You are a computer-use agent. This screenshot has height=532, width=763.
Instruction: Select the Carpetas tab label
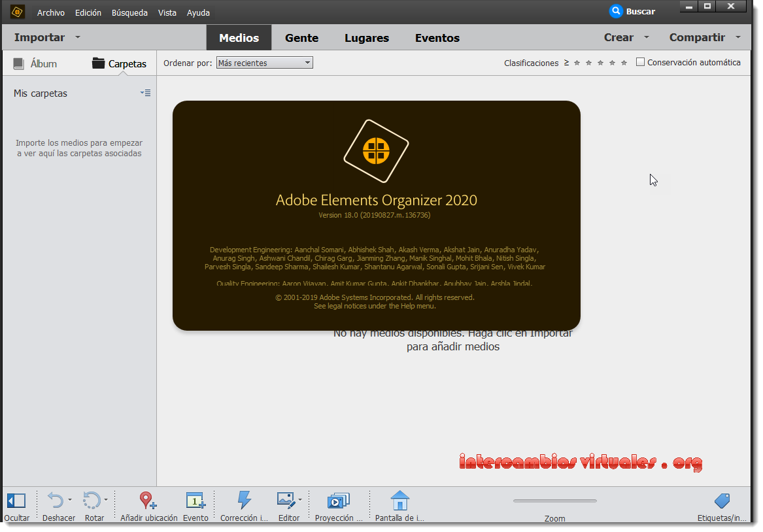(x=127, y=63)
